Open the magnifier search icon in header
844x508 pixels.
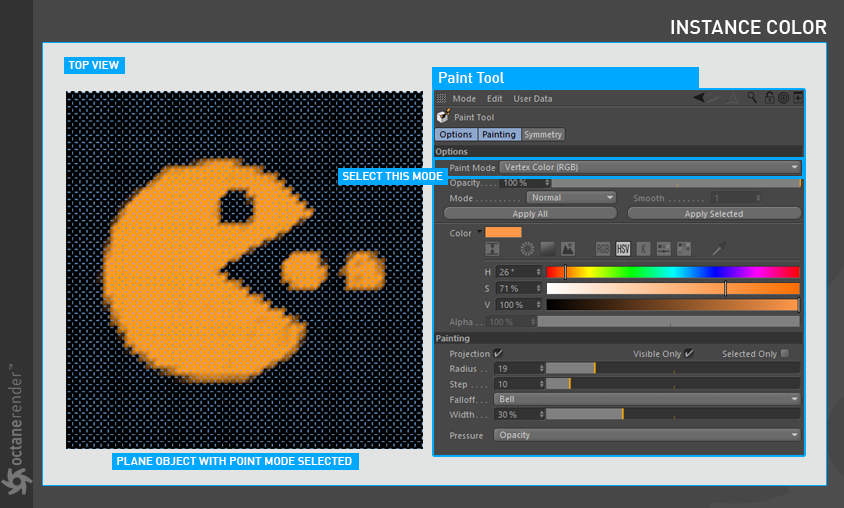pyautogui.click(x=751, y=97)
